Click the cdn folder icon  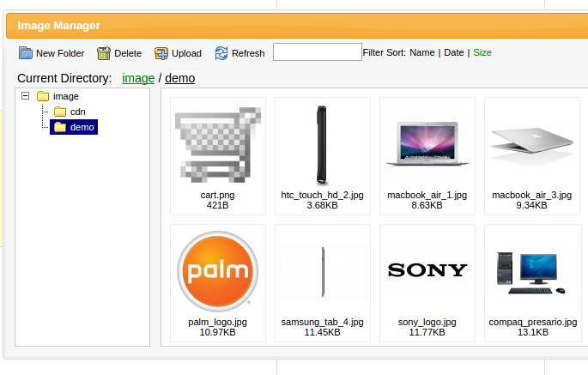coord(60,112)
